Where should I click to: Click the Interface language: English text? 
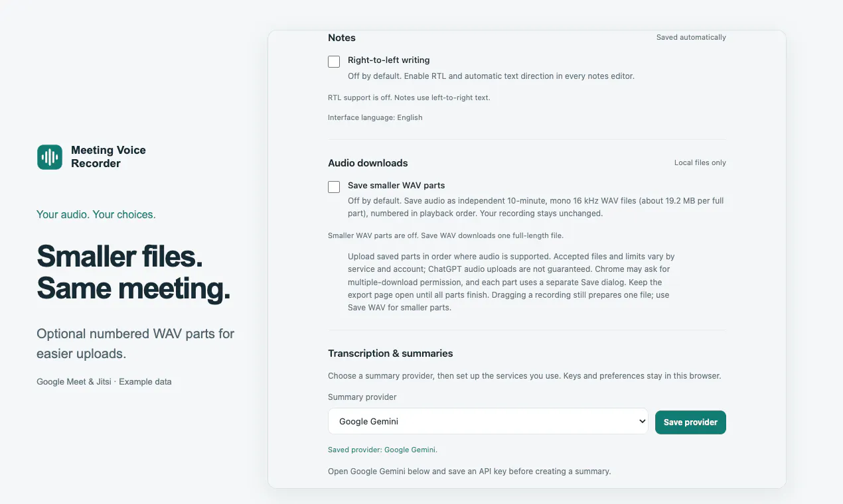(375, 117)
